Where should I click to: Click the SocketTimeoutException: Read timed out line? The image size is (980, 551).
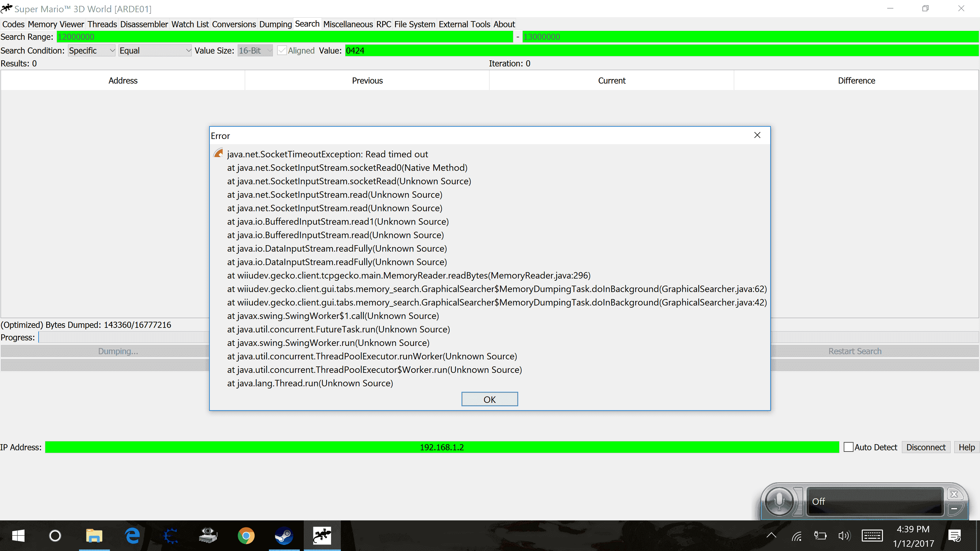[x=328, y=154]
